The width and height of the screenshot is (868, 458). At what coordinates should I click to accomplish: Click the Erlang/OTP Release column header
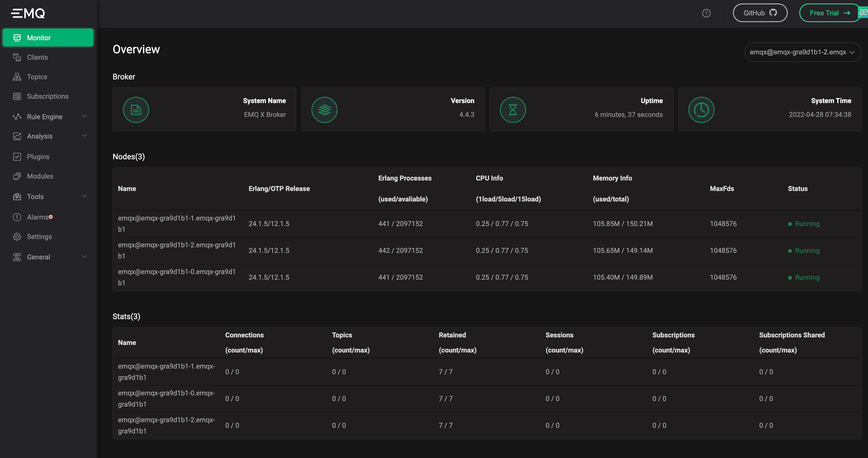click(x=279, y=189)
